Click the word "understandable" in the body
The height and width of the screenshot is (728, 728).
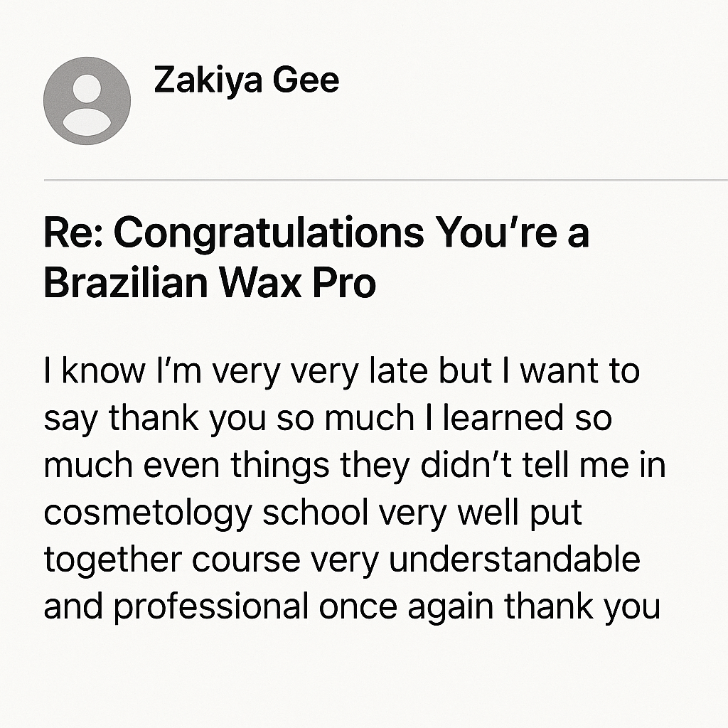[x=515, y=559]
